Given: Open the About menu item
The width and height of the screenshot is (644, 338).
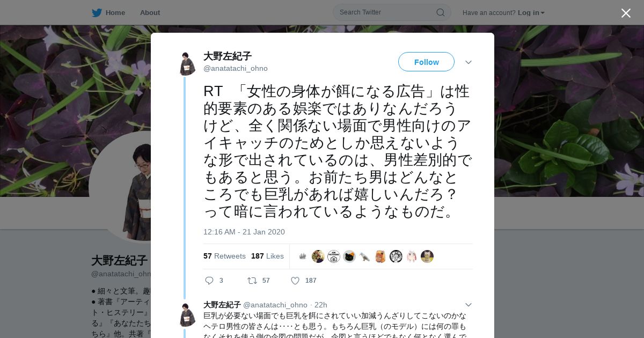Looking at the screenshot, I should click(150, 12).
